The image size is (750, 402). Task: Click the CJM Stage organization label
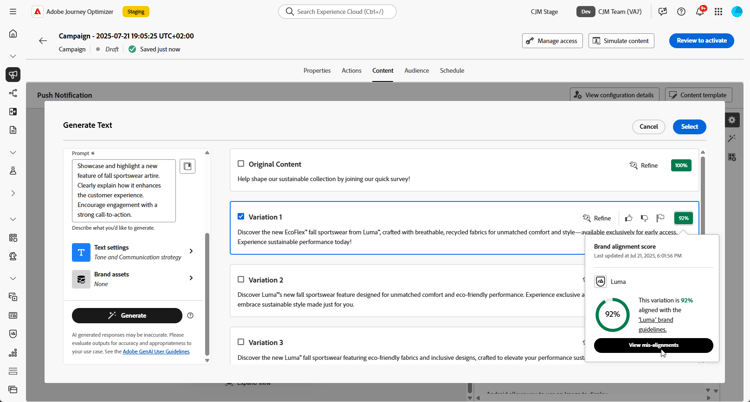[544, 11]
